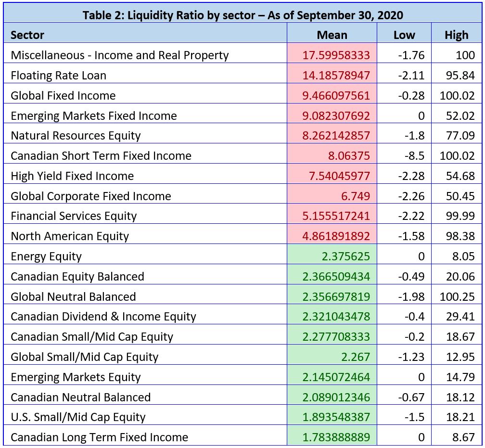Click Energy Equity mean value 2.375625
The image size is (485, 448).
[x=345, y=256]
